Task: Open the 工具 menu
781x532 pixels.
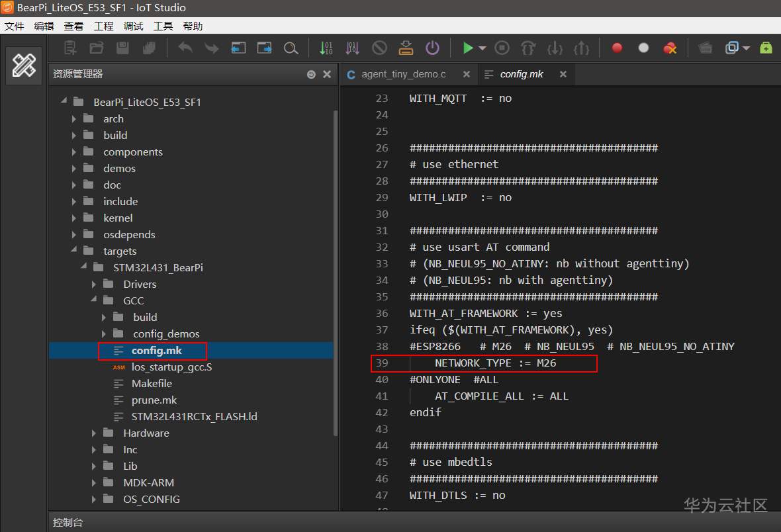Action: coord(163,26)
